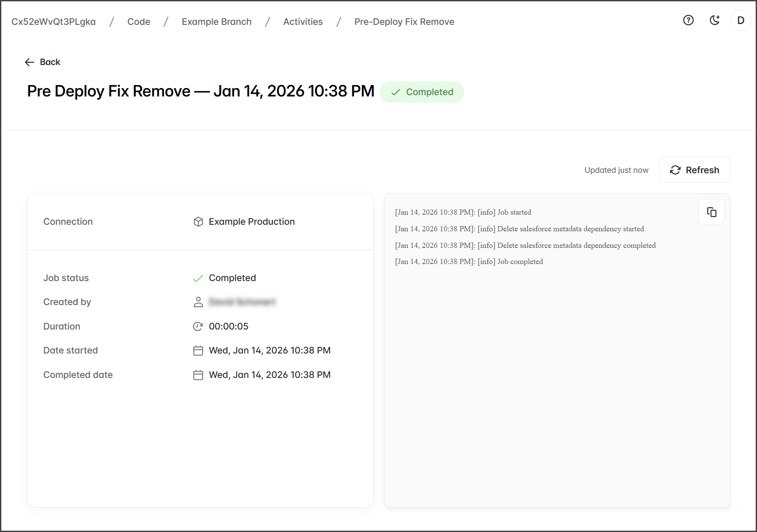The height and width of the screenshot is (532, 757).
Task: Click the Pre-Deploy Fix Remove breadcrumb
Action: (x=404, y=22)
